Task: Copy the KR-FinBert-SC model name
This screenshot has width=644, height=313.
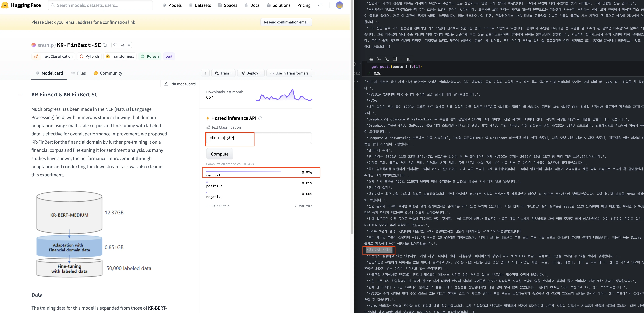Action: click(105, 45)
